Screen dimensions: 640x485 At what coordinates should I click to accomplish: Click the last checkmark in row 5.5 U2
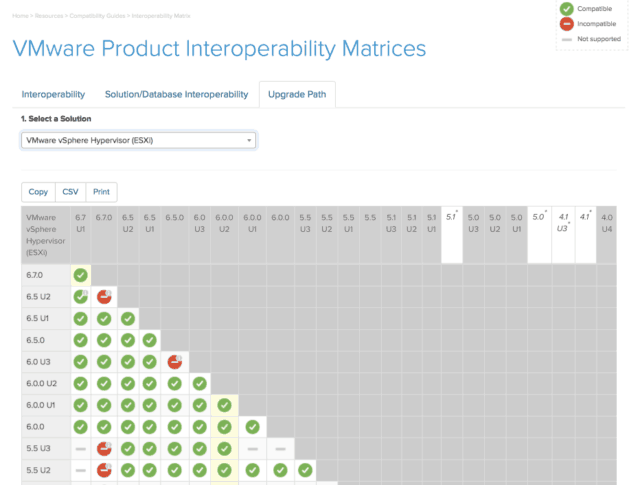coord(304,469)
